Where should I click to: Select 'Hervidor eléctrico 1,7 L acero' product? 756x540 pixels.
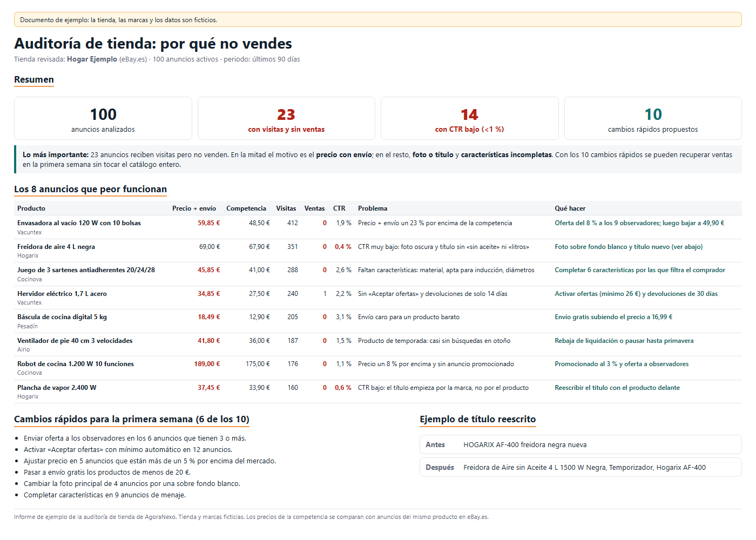coord(62,294)
